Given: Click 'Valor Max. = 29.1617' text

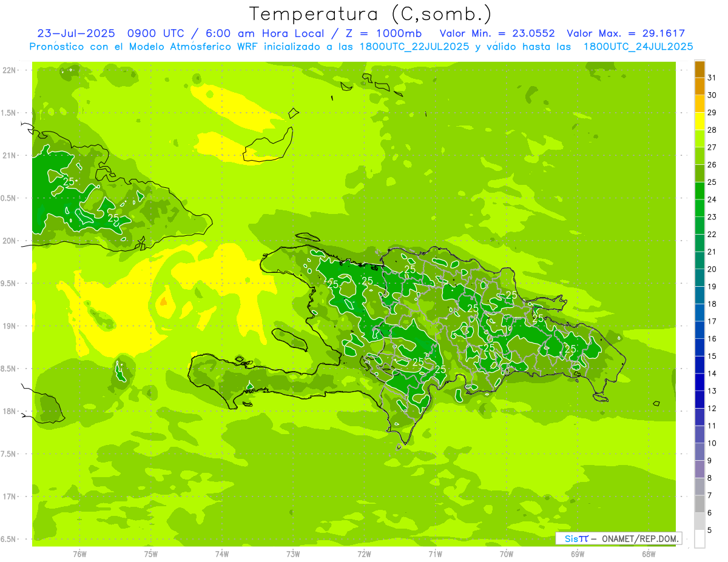Looking at the screenshot, I should coord(626,34).
